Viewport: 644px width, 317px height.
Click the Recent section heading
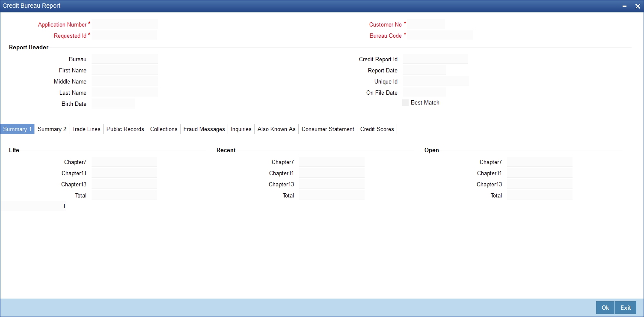point(226,150)
